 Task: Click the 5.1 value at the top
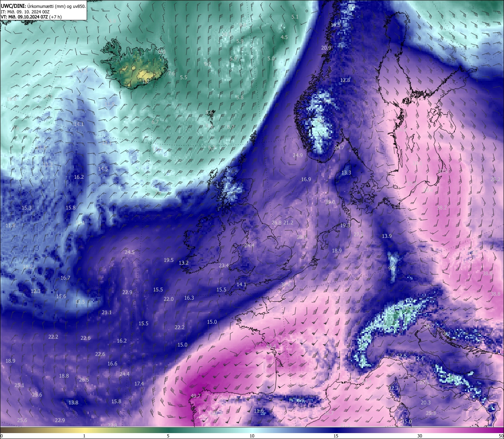click(x=295, y=17)
